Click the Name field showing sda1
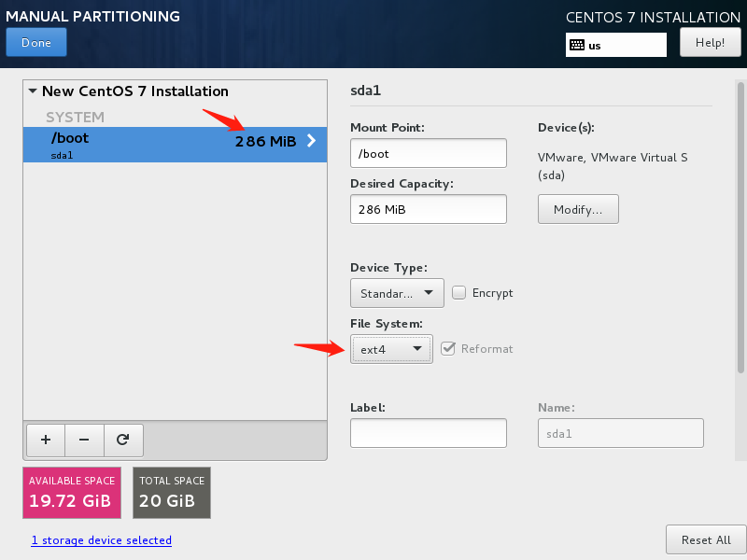 pos(620,433)
